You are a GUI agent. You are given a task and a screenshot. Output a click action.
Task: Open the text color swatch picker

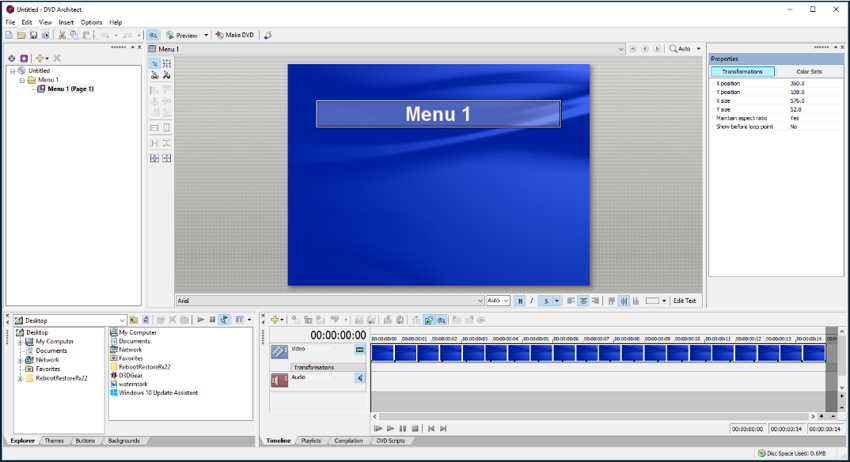click(652, 301)
